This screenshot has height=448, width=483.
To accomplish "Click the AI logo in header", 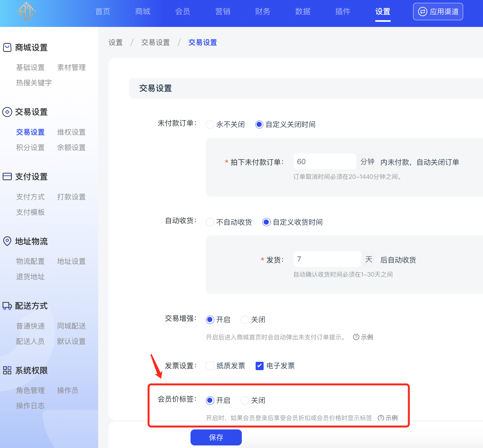I will pyautogui.click(x=26, y=12).
